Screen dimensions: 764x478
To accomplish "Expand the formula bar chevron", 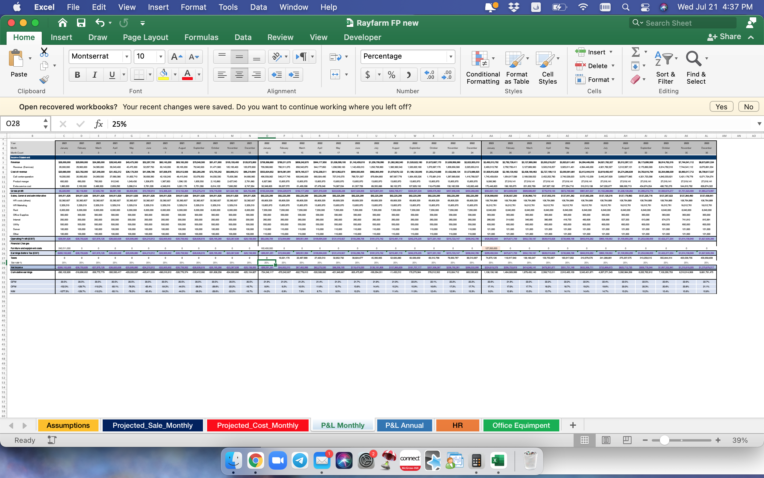I will [x=759, y=124].
